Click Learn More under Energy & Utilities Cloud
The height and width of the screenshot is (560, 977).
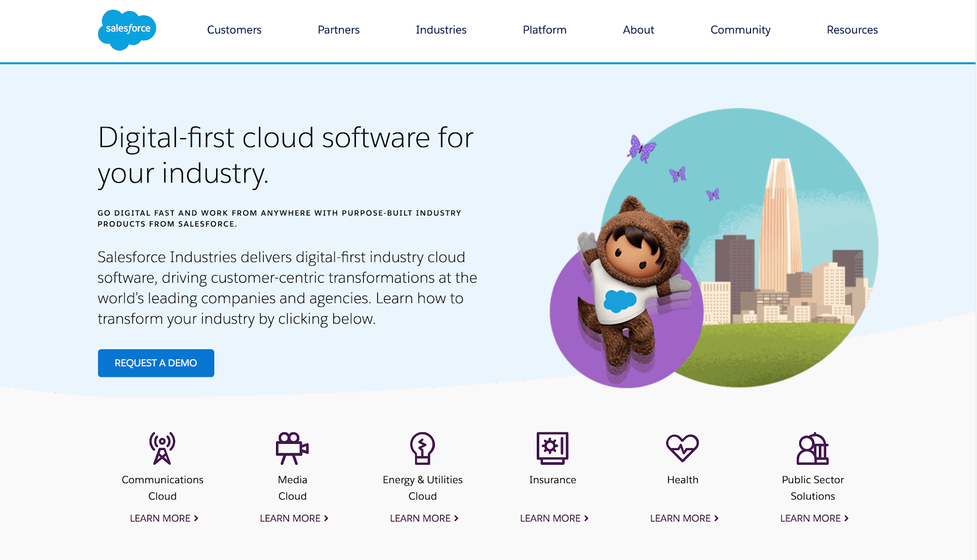pos(424,518)
